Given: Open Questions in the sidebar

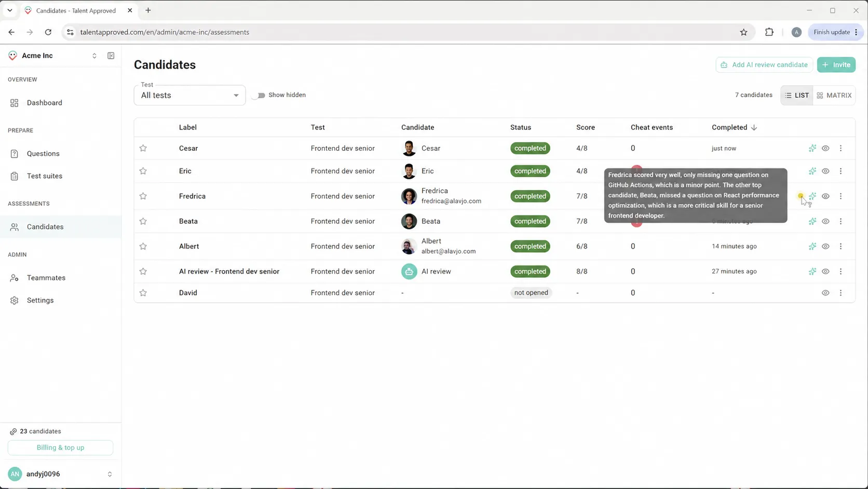Looking at the screenshot, I should click(x=60, y=154).
